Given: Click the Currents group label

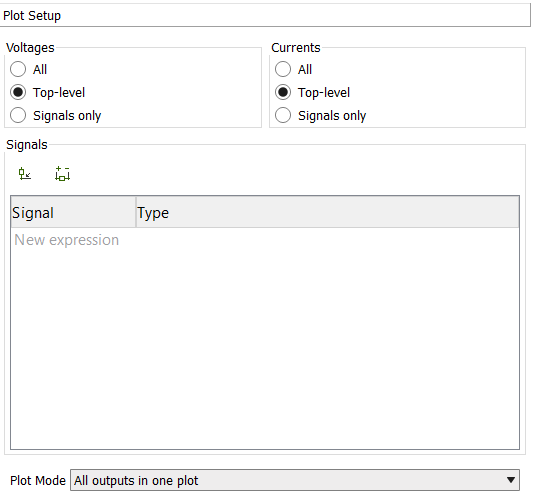Looking at the screenshot, I should (296, 48).
